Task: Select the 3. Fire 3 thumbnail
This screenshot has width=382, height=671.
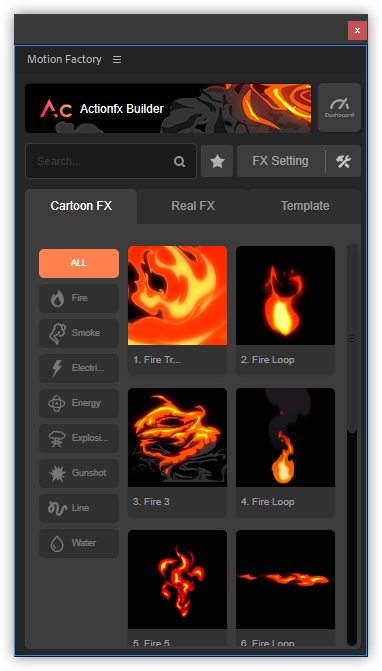Action: [178, 437]
